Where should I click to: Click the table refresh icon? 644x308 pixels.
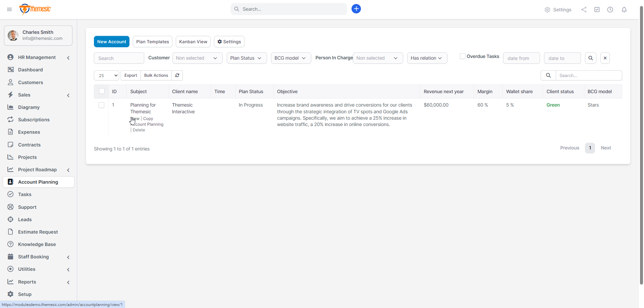click(x=177, y=75)
